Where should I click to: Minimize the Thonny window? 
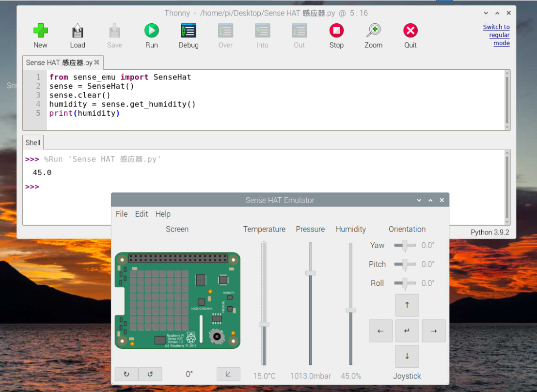point(486,13)
